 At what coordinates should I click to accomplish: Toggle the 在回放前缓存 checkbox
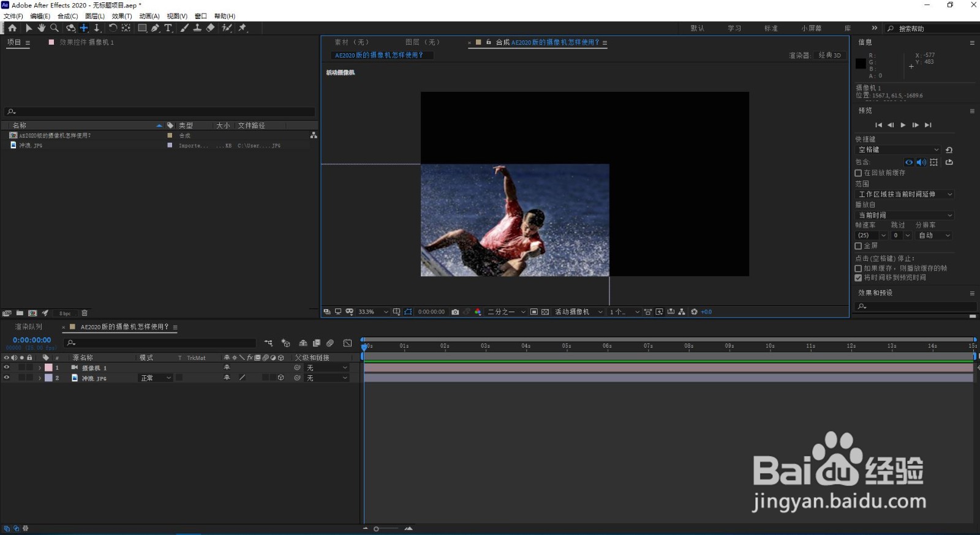(x=858, y=173)
